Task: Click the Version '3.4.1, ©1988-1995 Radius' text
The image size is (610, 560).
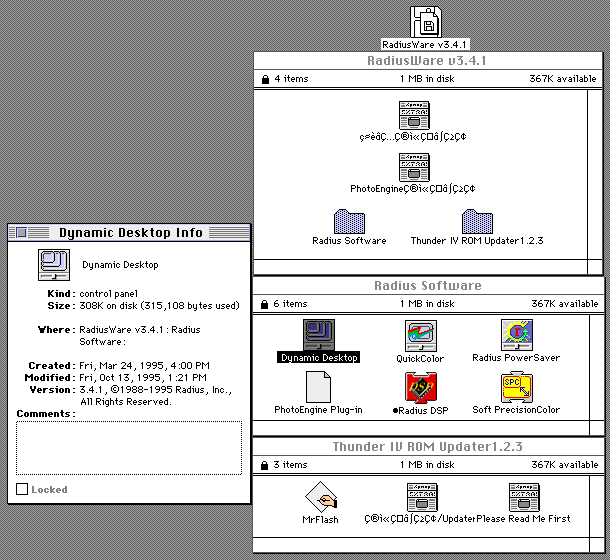Action: click(x=155, y=390)
